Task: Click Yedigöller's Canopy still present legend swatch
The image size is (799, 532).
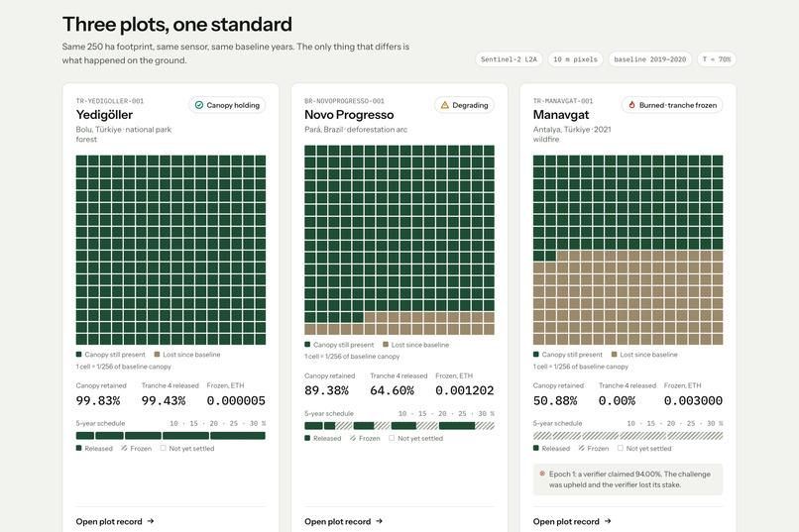Action: tap(79, 355)
